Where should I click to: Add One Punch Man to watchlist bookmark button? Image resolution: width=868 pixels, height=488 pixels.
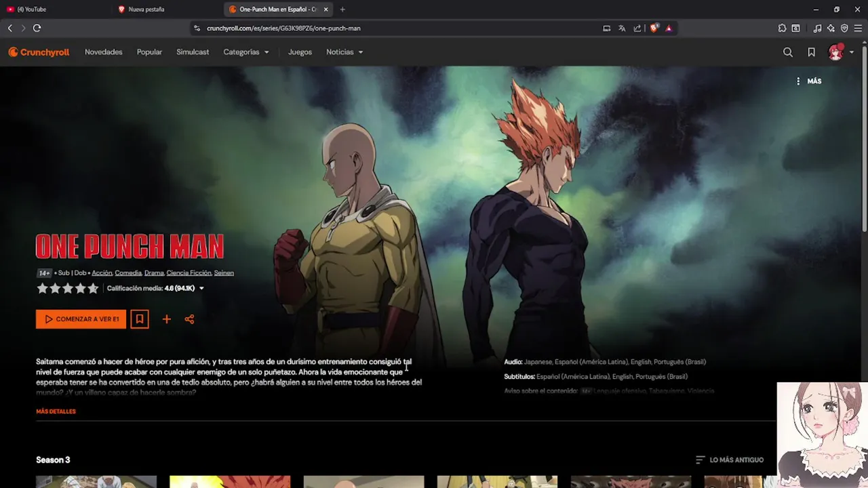(x=140, y=319)
